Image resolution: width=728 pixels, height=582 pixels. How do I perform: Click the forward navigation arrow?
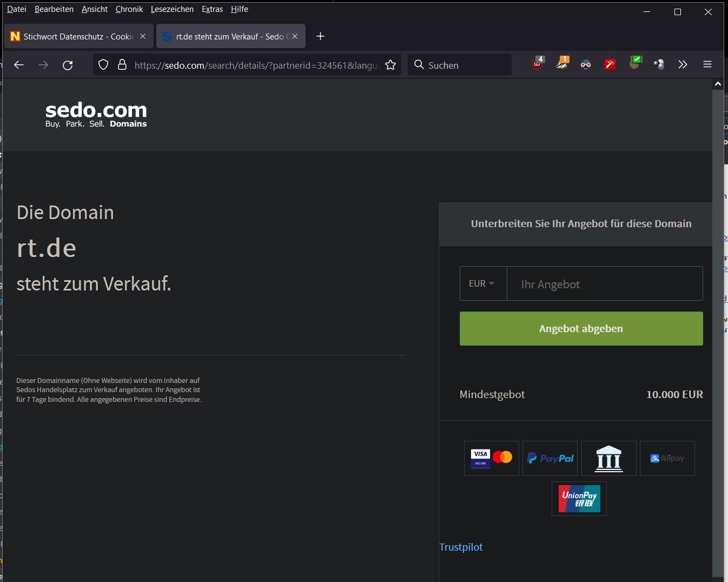(x=43, y=65)
